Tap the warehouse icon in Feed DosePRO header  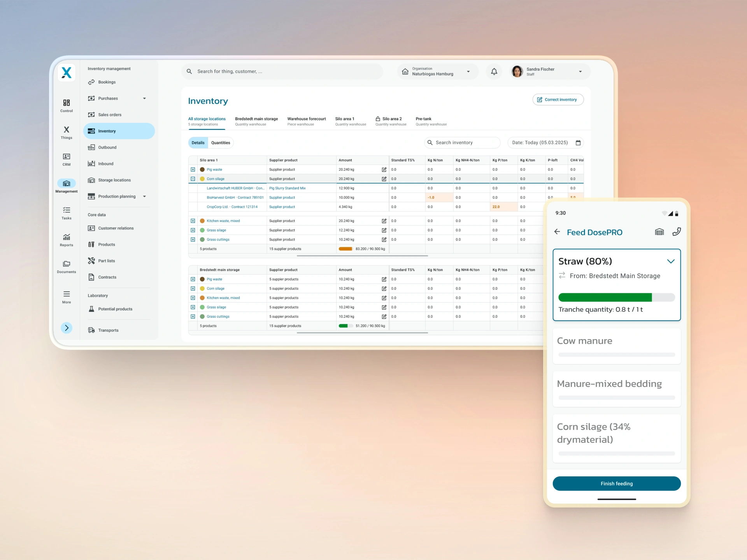click(x=659, y=232)
